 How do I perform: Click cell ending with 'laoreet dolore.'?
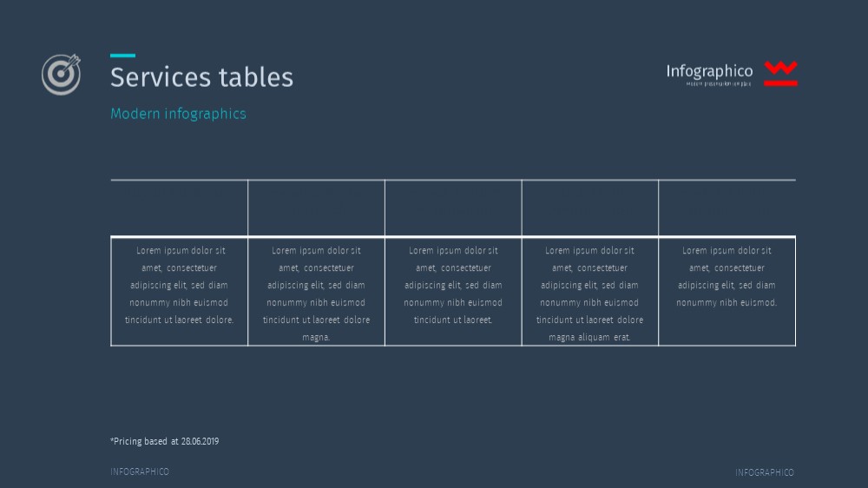(180, 292)
